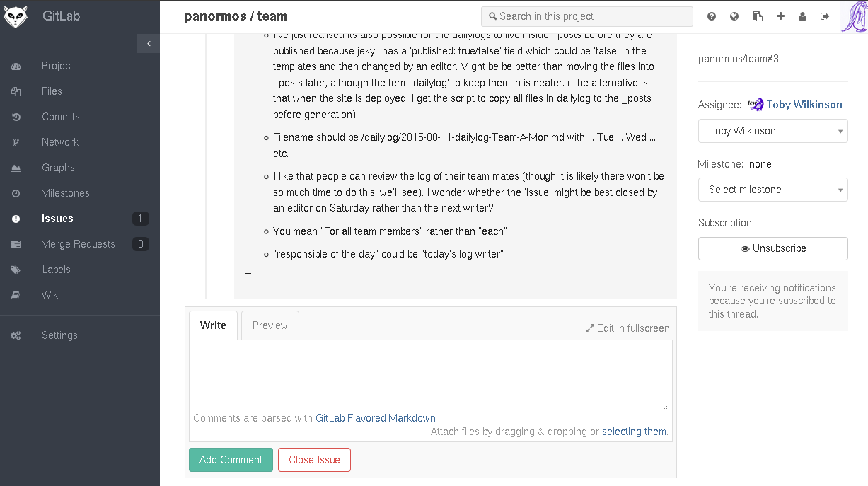Click inside the comment text area
The height and width of the screenshot is (486, 868).
click(430, 375)
